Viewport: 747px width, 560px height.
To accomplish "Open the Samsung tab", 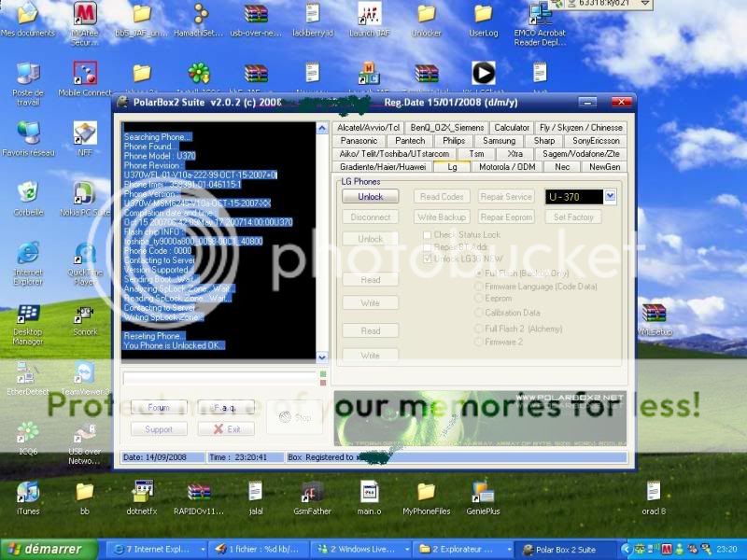I will click(499, 141).
